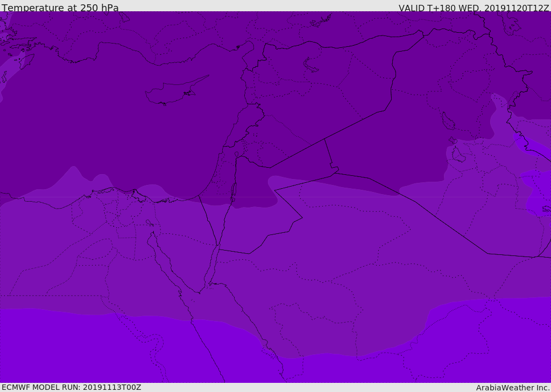The width and height of the screenshot is (551, 392).
Task: Click the 'ECMWF MODEL RUN: 20191113T00Z' footer text
Action: [72, 387]
